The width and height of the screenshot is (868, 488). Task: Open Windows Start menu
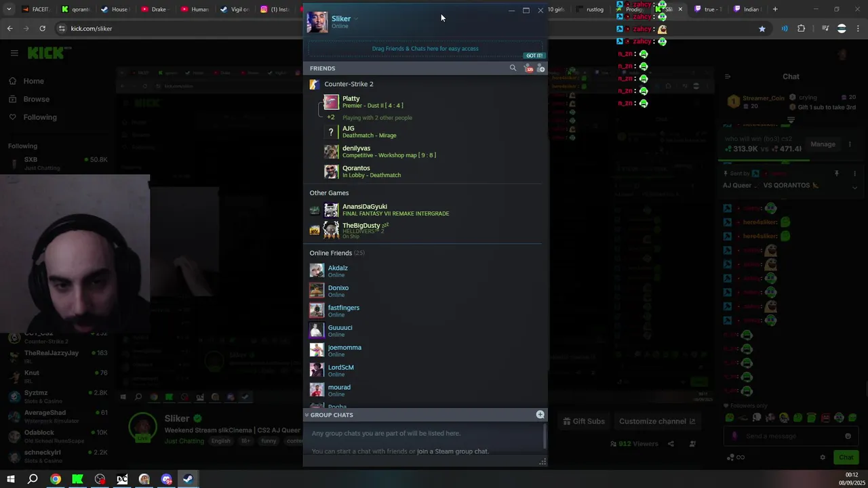tap(10, 479)
